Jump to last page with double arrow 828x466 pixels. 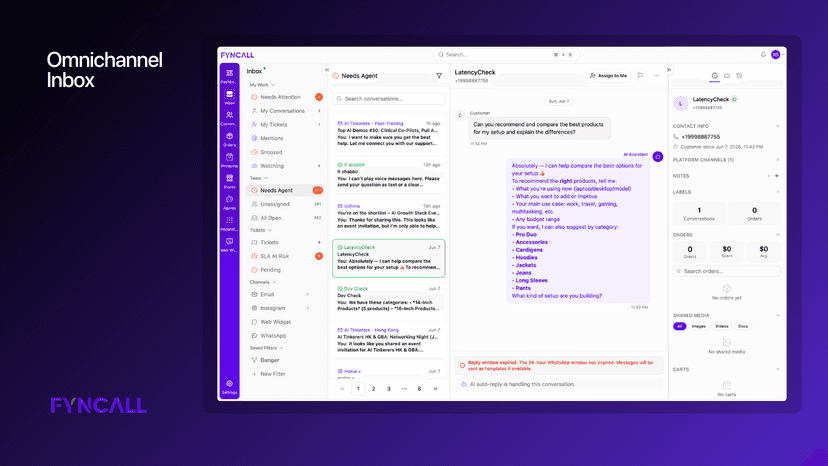[435, 389]
